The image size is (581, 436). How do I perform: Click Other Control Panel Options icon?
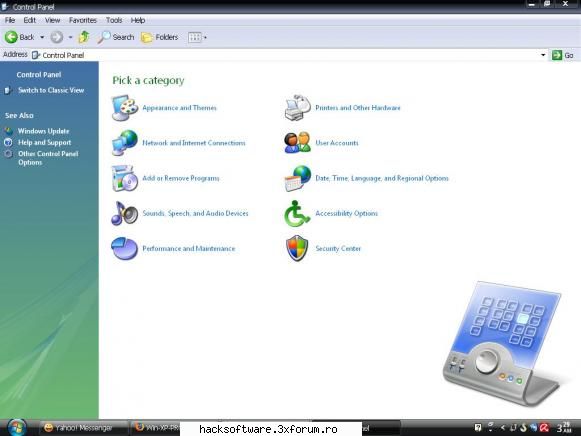pos(8,154)
